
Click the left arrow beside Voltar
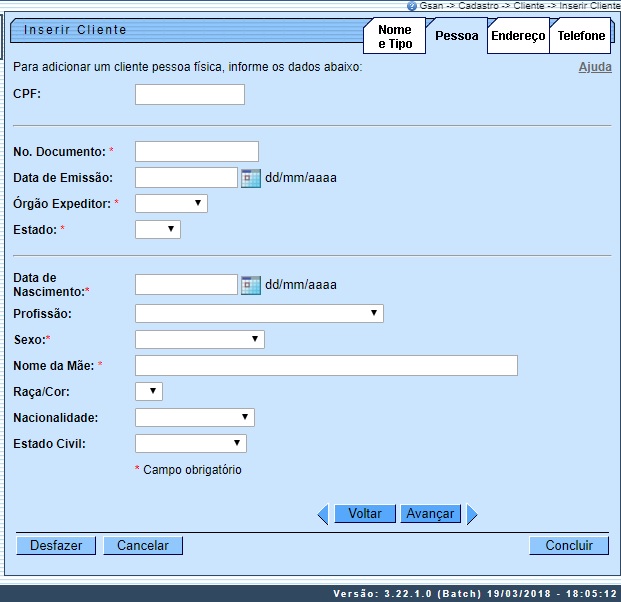point(323,514)
